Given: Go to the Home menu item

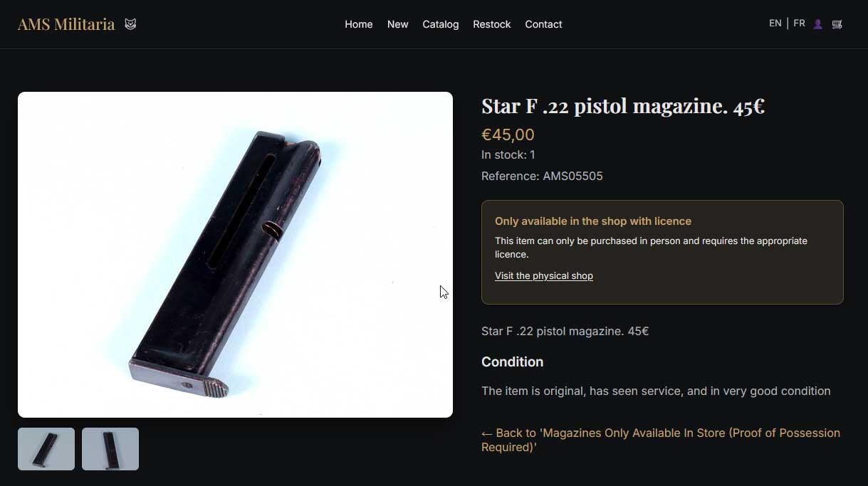Looking at the screenshot, I should [359, 24].
